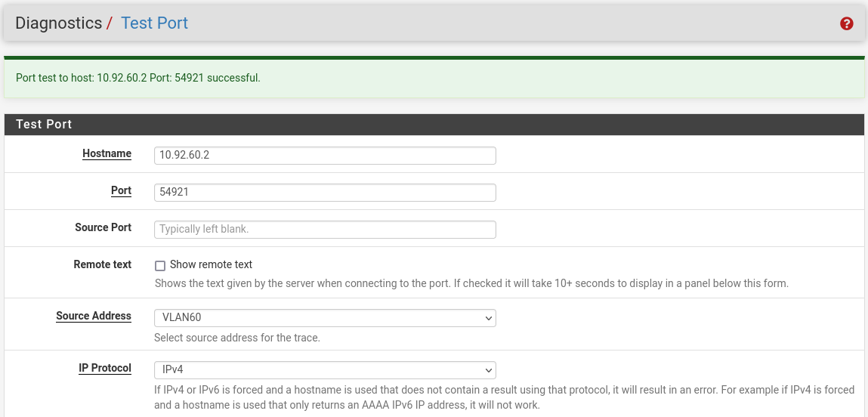
Task: Open the red help question mark icon
Action: [x=846, y=23]
